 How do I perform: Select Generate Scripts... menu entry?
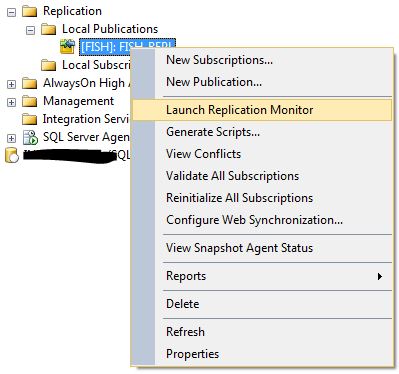(x=261, y=132)
